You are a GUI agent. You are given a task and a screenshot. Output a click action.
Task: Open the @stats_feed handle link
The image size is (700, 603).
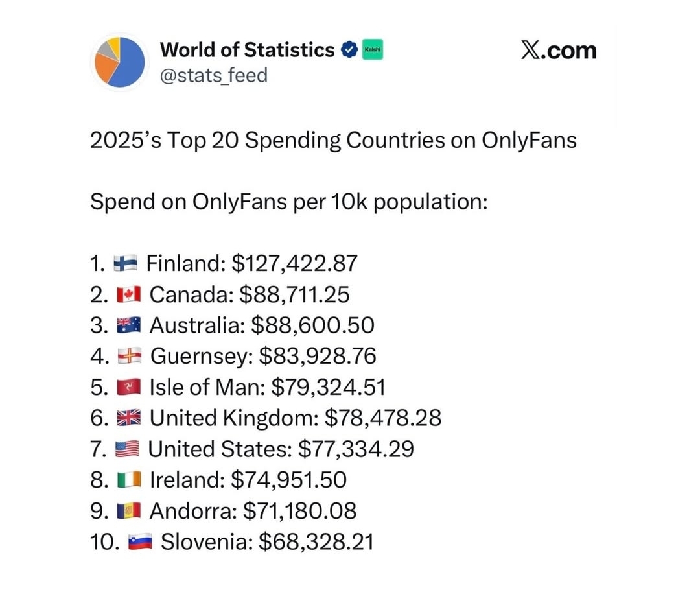click(x=213, y=75)
